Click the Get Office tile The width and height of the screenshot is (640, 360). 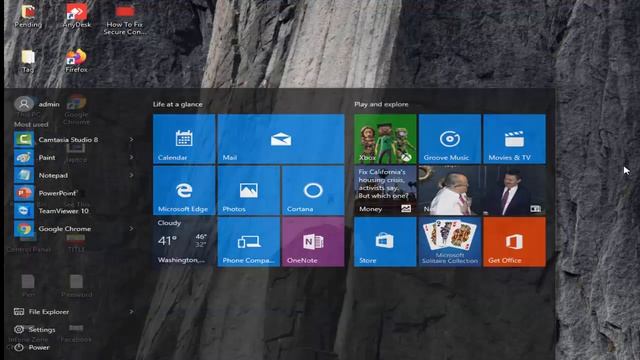(x=514, y=242)
